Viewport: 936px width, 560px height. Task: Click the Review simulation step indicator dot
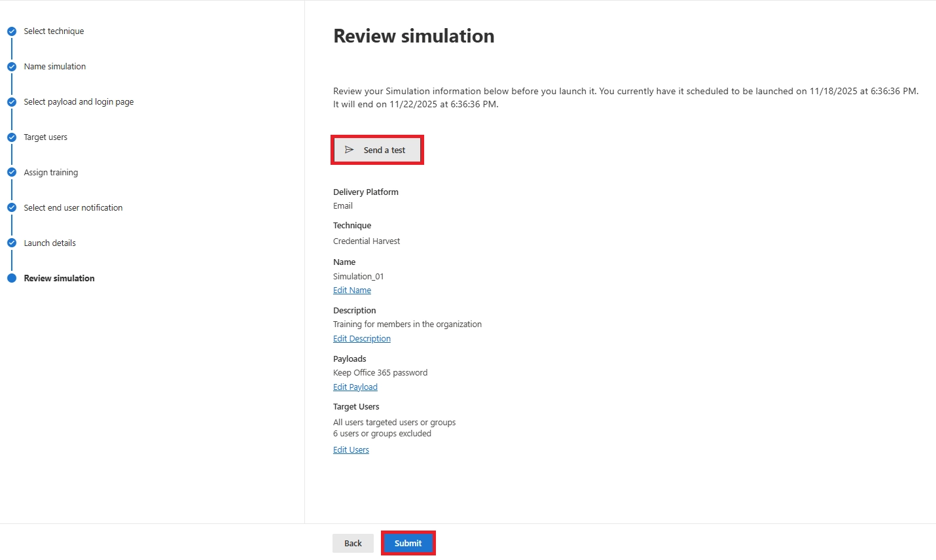coord(11,278)
